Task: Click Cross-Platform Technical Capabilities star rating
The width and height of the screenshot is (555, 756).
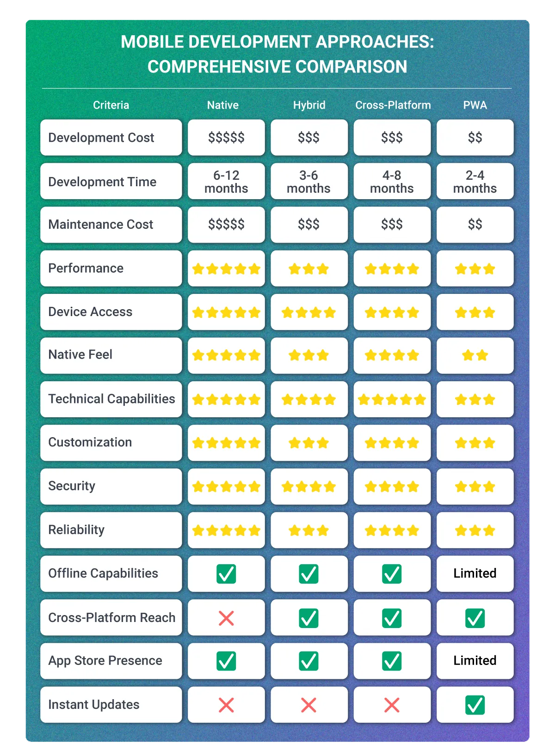Action: tap(392, 399)
